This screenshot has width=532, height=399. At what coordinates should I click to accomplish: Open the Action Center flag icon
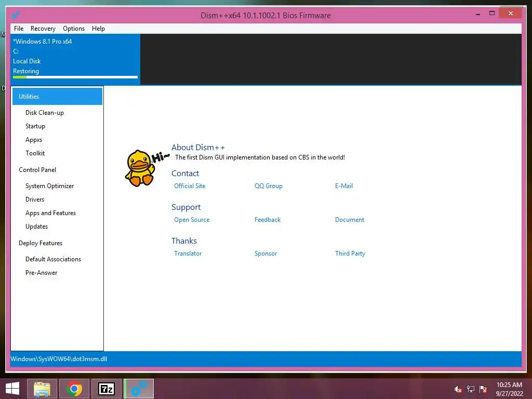[483, 389]
